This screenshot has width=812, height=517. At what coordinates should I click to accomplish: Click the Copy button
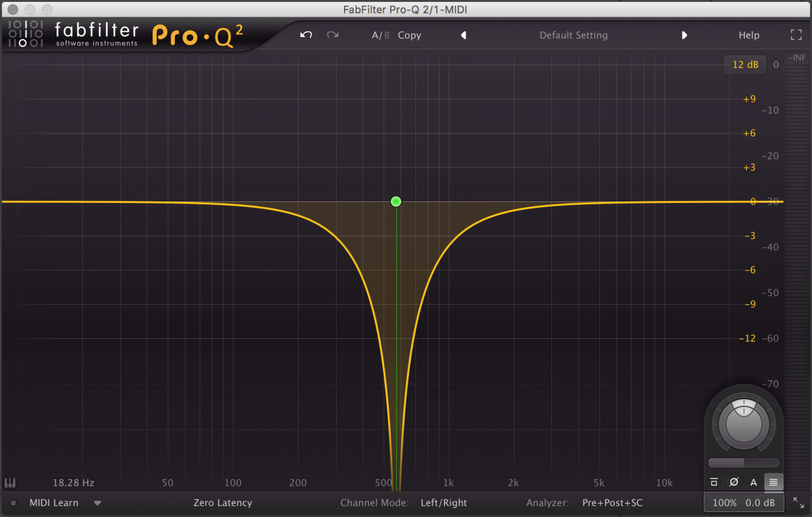(409, 35)
